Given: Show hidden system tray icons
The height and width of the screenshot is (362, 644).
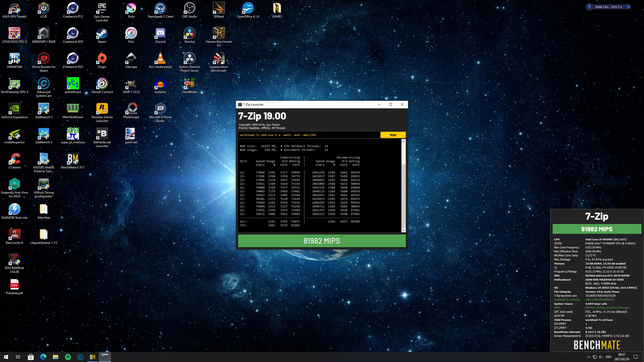Looking at the screenshot, I should pyautogui.click(x=589, y=357).
